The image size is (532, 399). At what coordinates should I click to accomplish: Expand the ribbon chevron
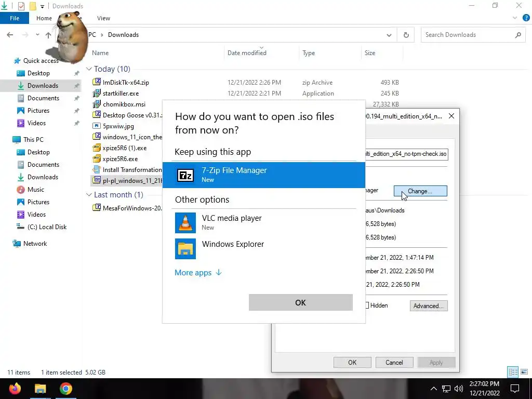(x=515, y=18)
